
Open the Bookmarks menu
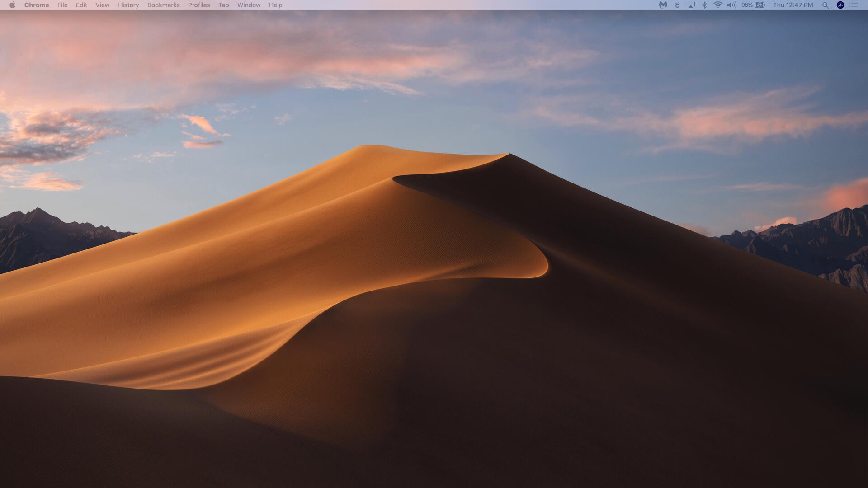tap(163, 5)
